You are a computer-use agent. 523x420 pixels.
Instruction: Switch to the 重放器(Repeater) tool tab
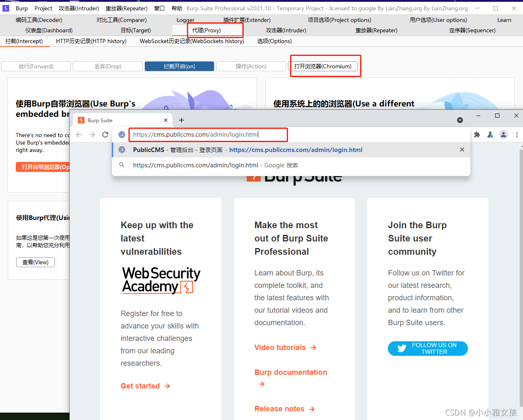click(376, 30)
